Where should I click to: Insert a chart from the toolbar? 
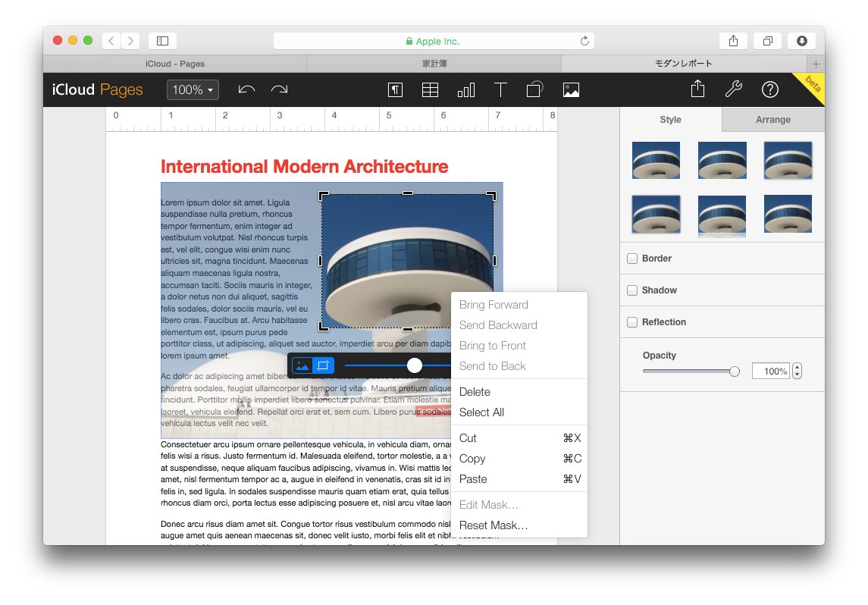466,89
